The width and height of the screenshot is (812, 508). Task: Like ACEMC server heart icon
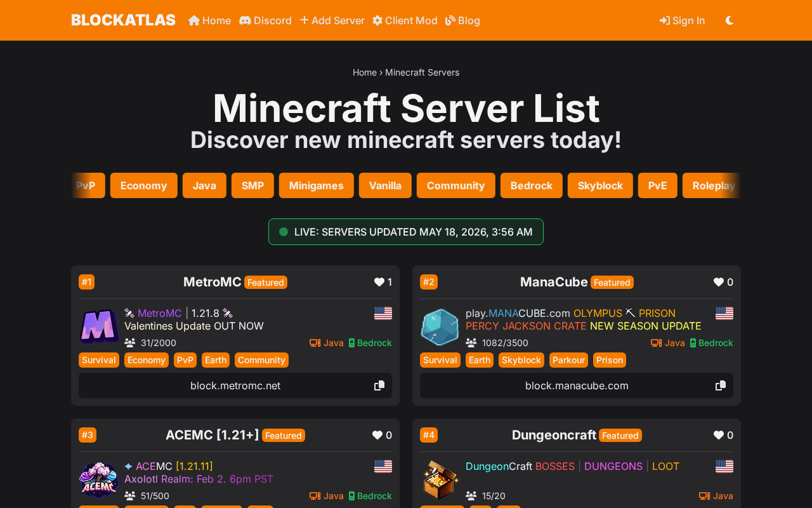(x=377, y=435)
